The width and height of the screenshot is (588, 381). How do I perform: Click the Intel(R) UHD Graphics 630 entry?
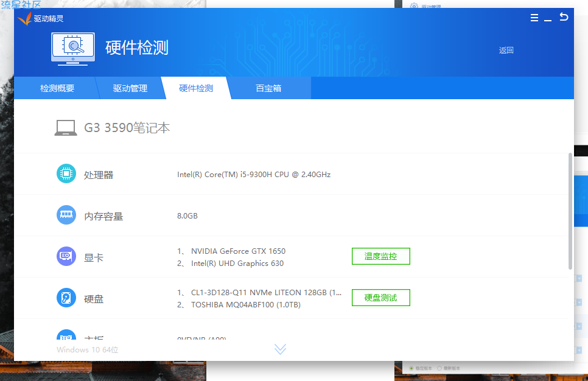pyautogui.click(x=237, y=264)
